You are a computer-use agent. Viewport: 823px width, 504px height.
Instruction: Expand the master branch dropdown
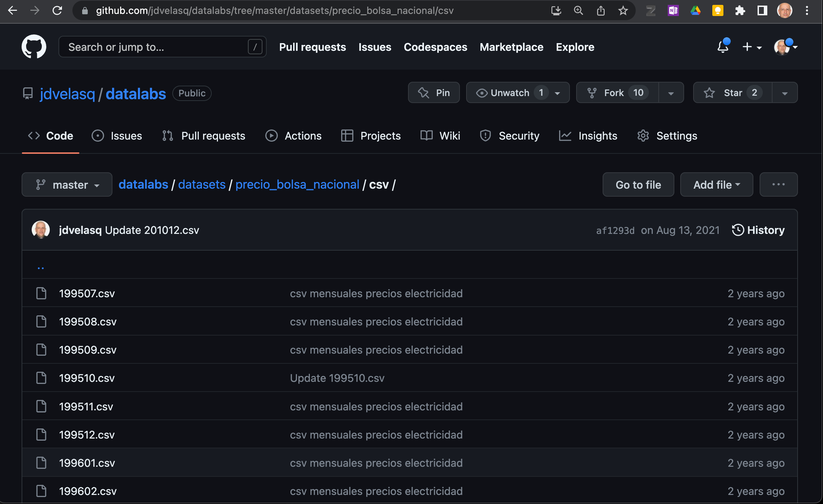(66, 184)
